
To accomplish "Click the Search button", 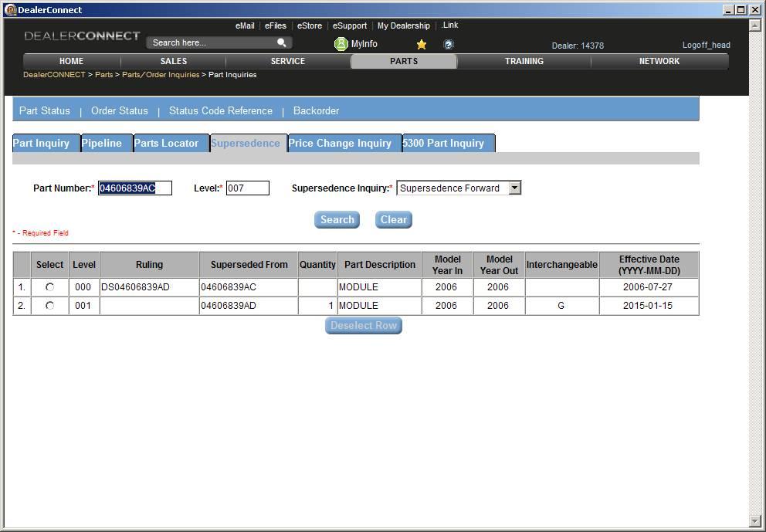I will (x=337, y=220).
